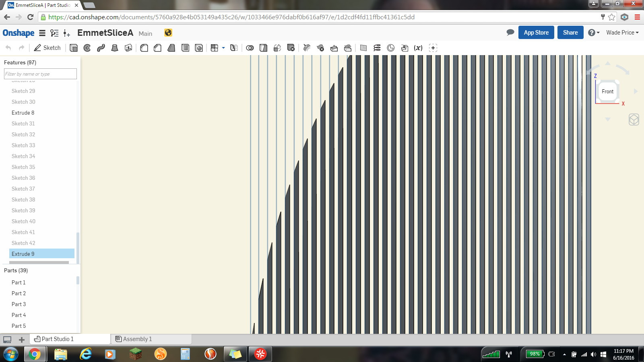Click the Transform tool icon
Image resolution: width=644 pixels, height=362 pixels.
(x=277, y=48)
